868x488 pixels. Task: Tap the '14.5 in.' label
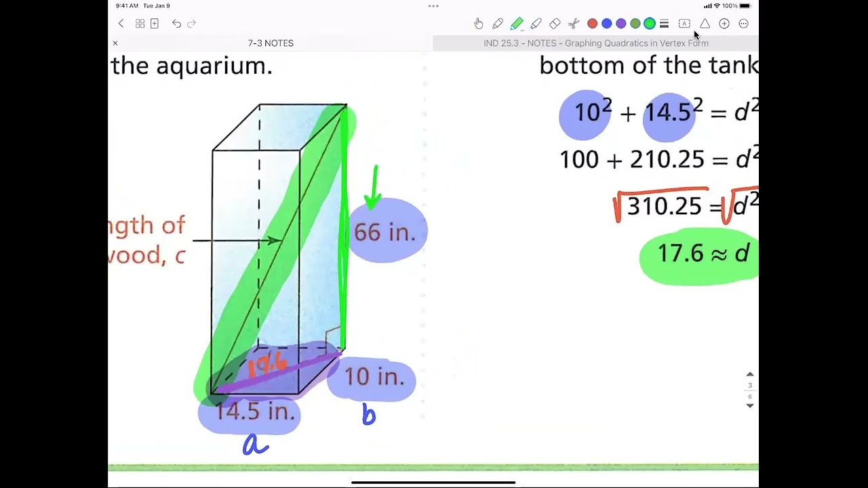(255, 411)
